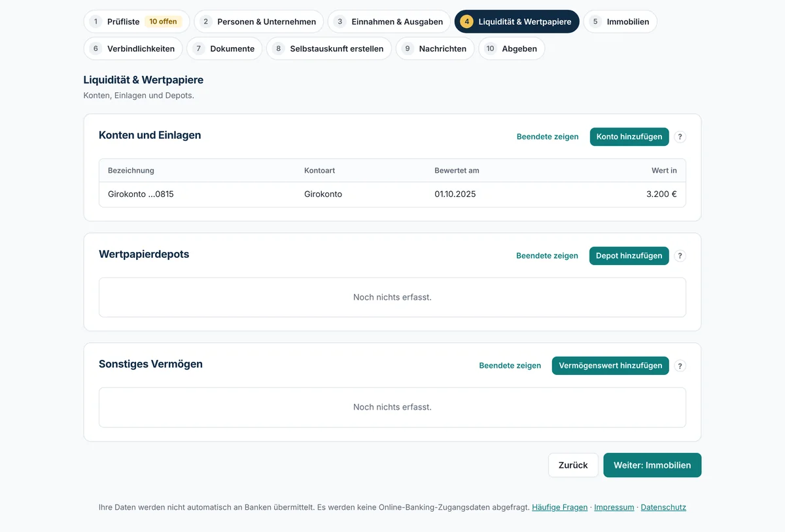
Task: Click the Bezeichnung column header
Action: 131,171
